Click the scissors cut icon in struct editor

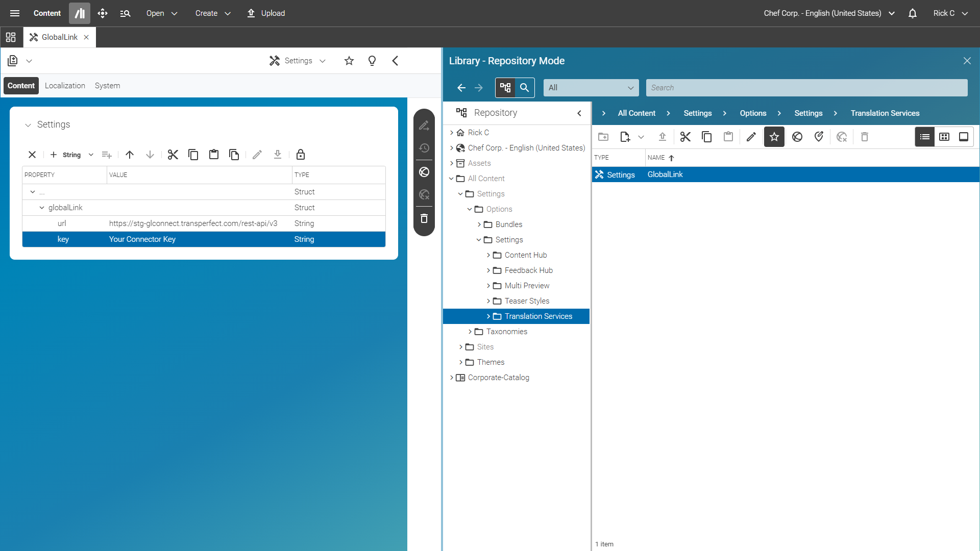coord(173,155)
